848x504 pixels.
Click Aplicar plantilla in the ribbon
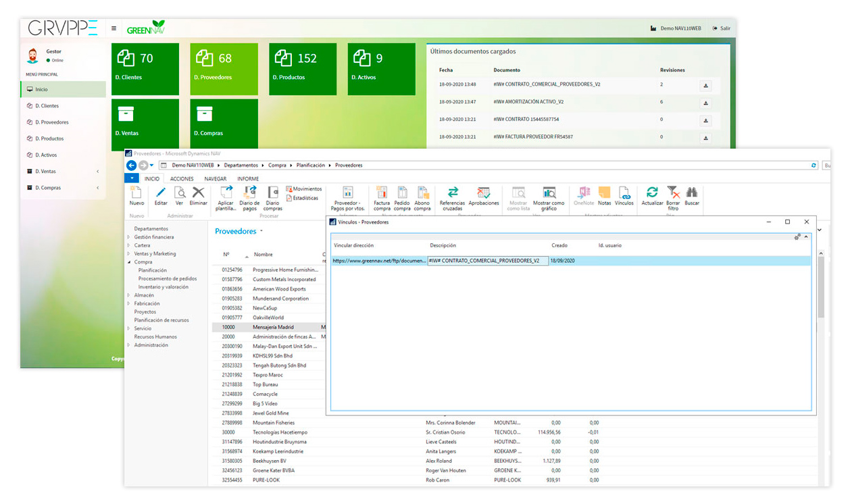point(226,199)
